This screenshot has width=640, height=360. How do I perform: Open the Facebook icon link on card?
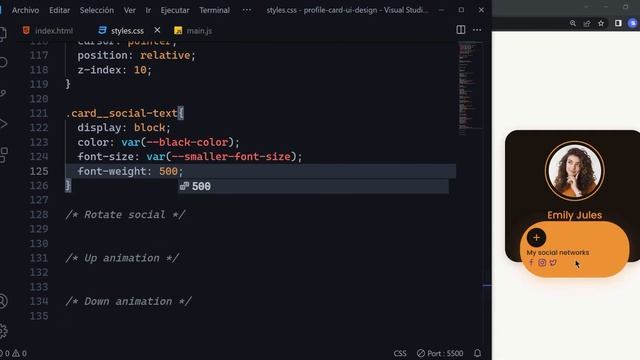pyautogui.click(x=531, y=262)
